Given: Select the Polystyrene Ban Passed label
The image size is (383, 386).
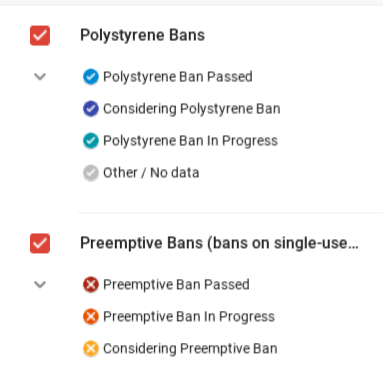Looking at the screenshot, I should pos(178,77).
